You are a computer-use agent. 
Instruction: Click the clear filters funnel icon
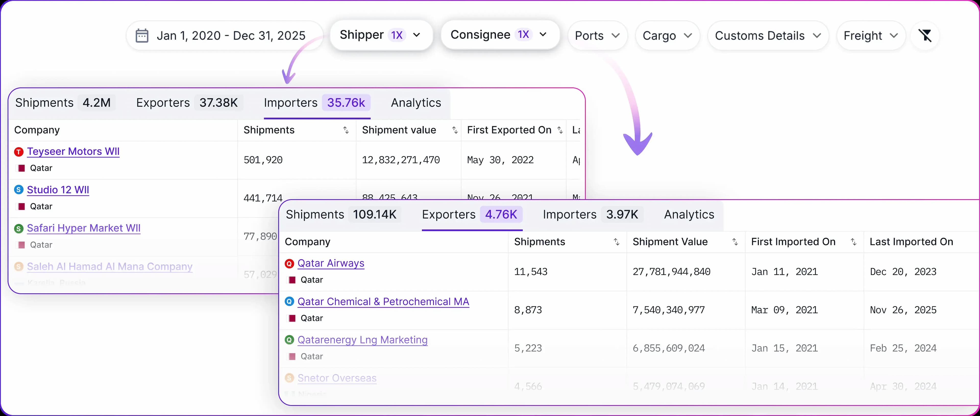tap(925, 35)
